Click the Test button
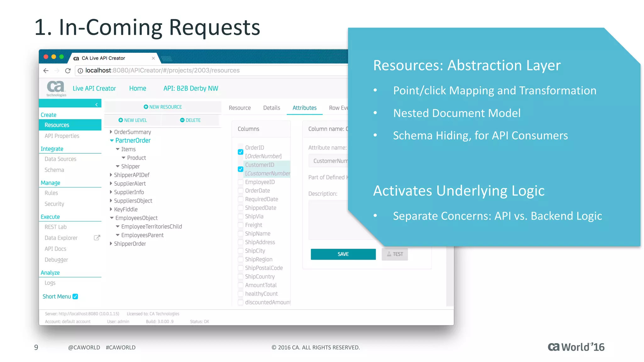 (395, 254)
